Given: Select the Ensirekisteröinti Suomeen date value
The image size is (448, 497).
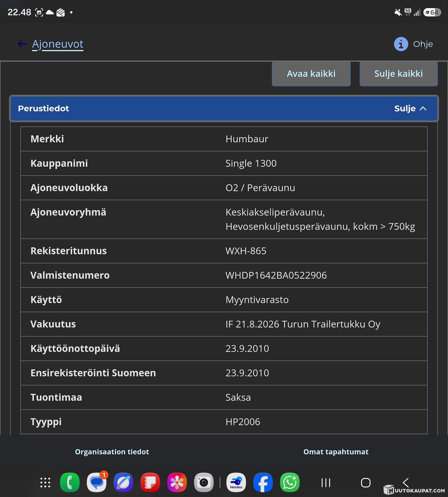Looking at the screenshot, I should [247, 373].
